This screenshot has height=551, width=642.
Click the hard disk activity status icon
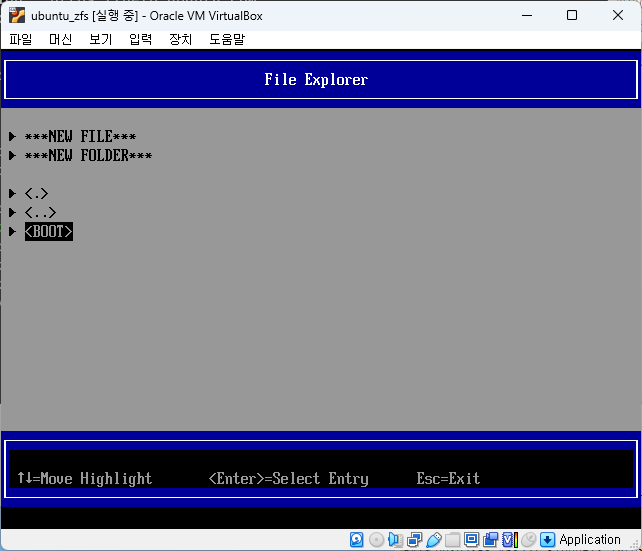357,540
